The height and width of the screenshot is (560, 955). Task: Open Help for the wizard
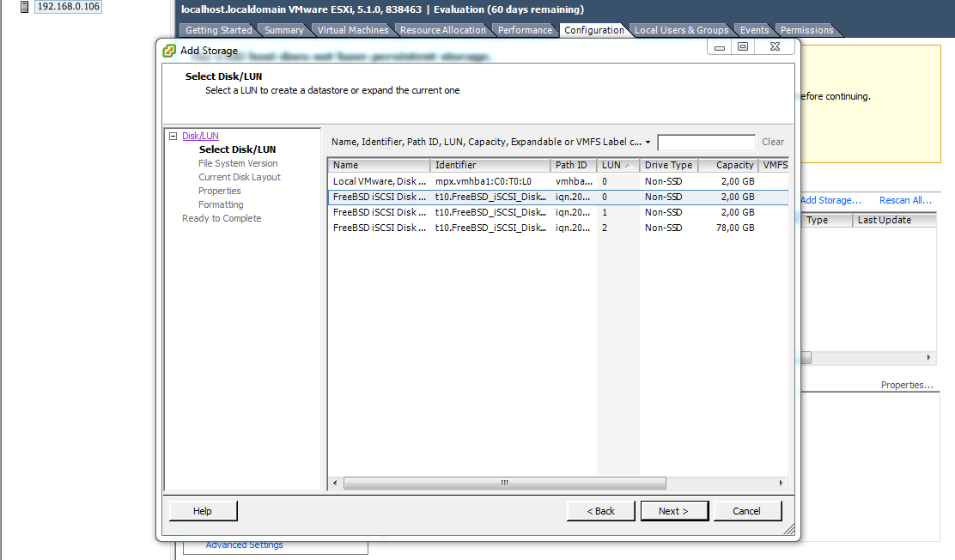tap(203, 511)
